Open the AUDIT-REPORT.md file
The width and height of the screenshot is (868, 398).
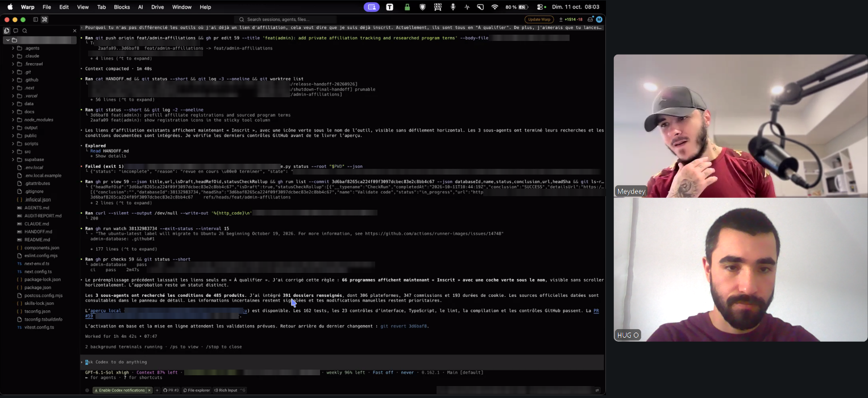40,216
